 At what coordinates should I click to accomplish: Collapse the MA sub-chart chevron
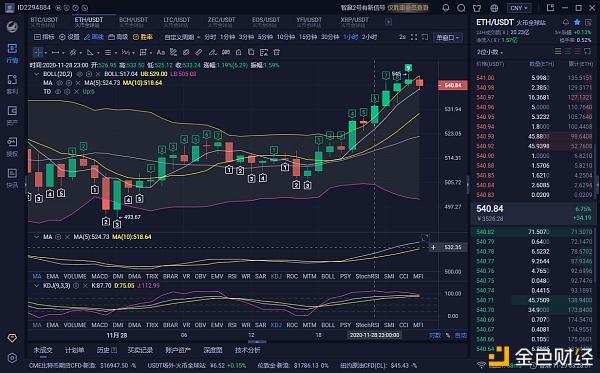(37, 237)
